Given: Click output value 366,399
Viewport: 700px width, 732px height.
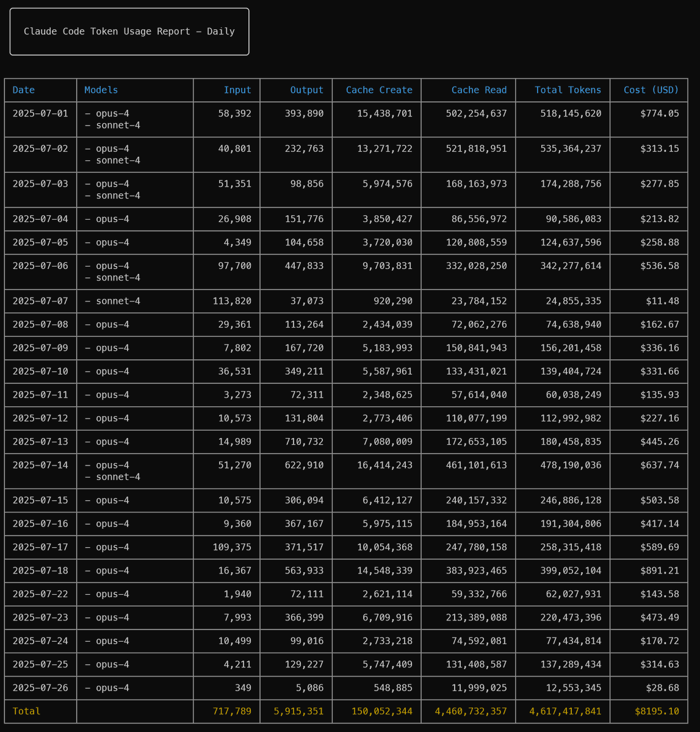Looking at the screenshot, I should (x=305, y=618).
